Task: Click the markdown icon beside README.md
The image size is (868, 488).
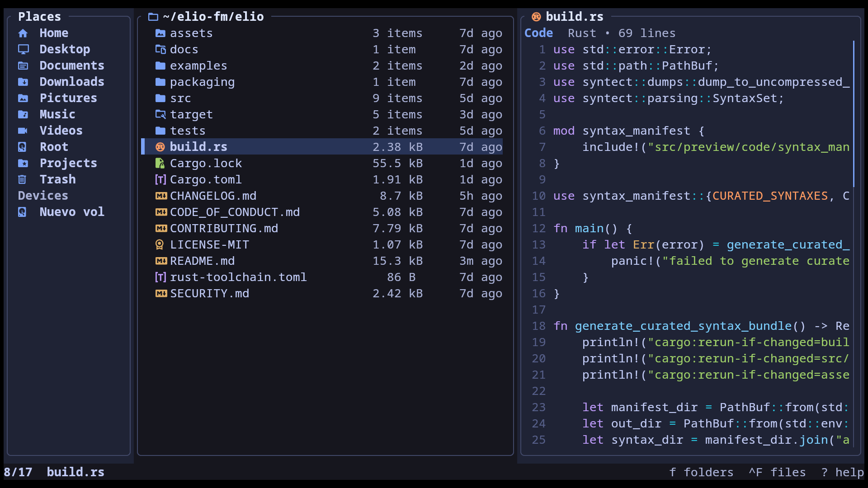Action: [x=161, y=261]
